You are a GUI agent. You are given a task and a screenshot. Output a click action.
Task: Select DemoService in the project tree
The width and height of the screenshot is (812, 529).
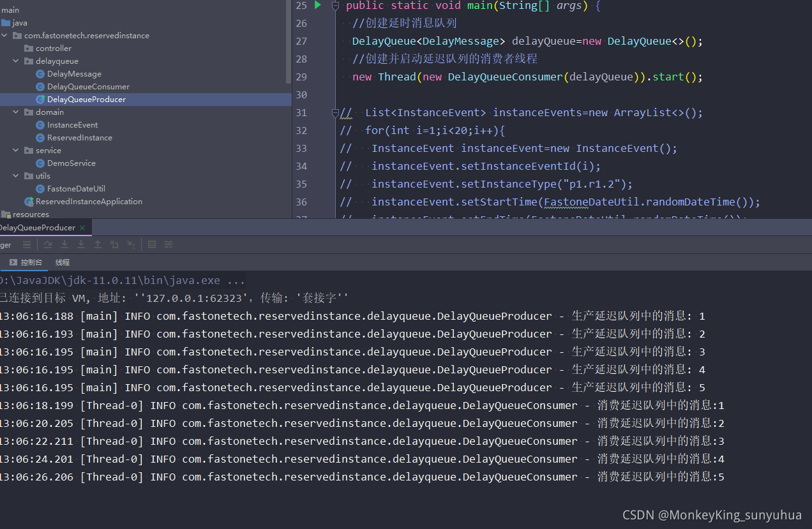click(x=71, y=163)
